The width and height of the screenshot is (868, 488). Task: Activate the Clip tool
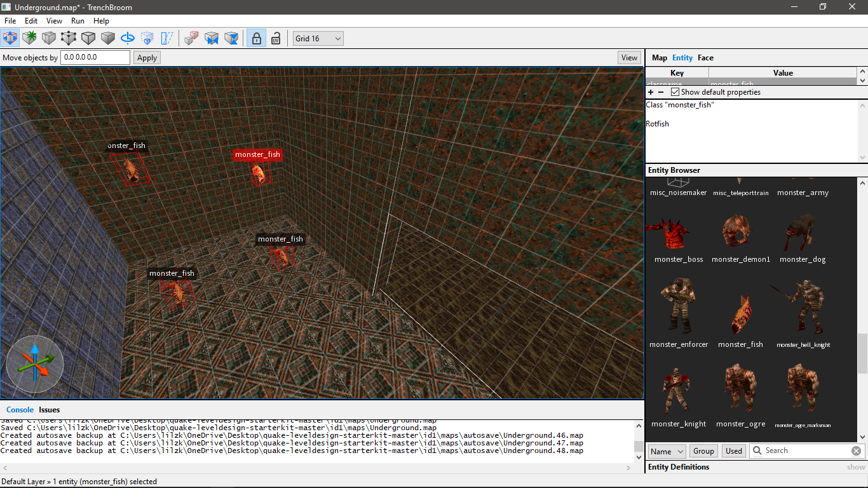pyautogui.click(x=49, y=38)
